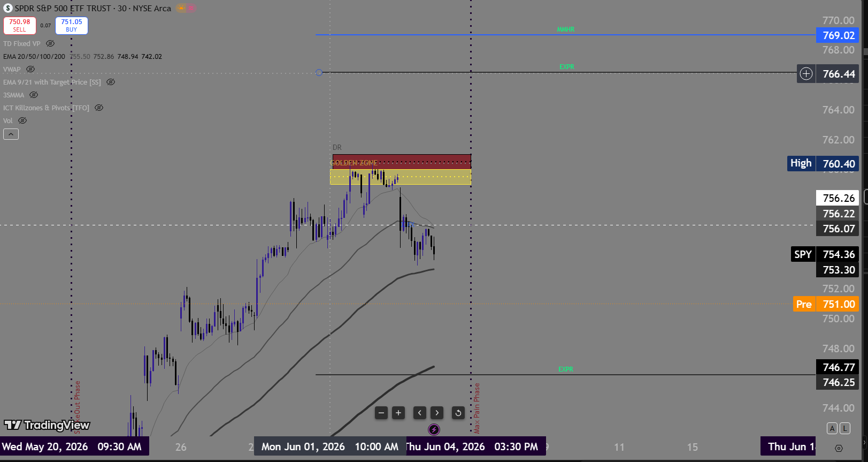Click the SELL 750.98 button
This screenshot has width=868, height=462.
tap(20, 26)
